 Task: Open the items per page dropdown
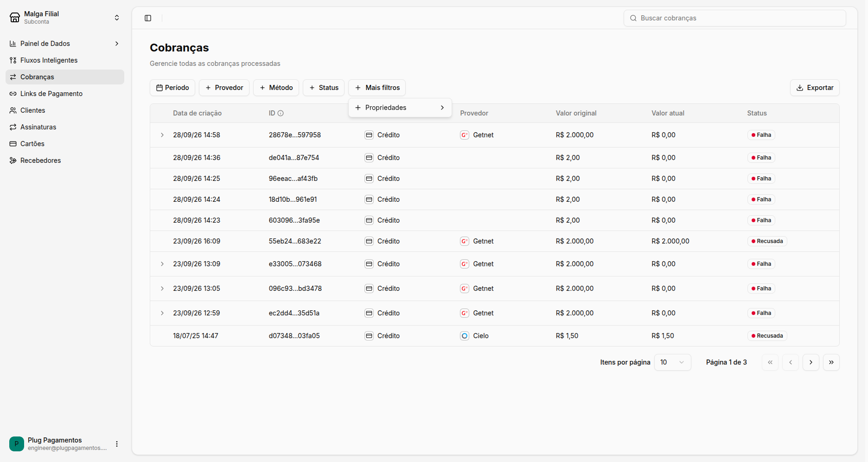(672, 362)
